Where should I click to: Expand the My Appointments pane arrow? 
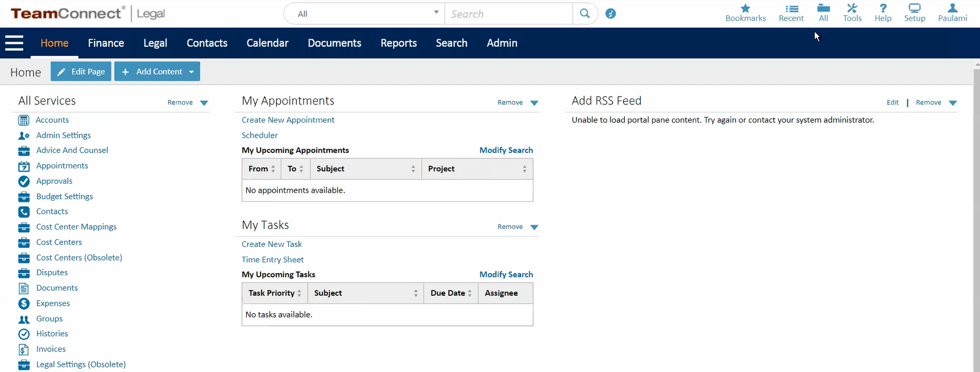click(534, 103)
